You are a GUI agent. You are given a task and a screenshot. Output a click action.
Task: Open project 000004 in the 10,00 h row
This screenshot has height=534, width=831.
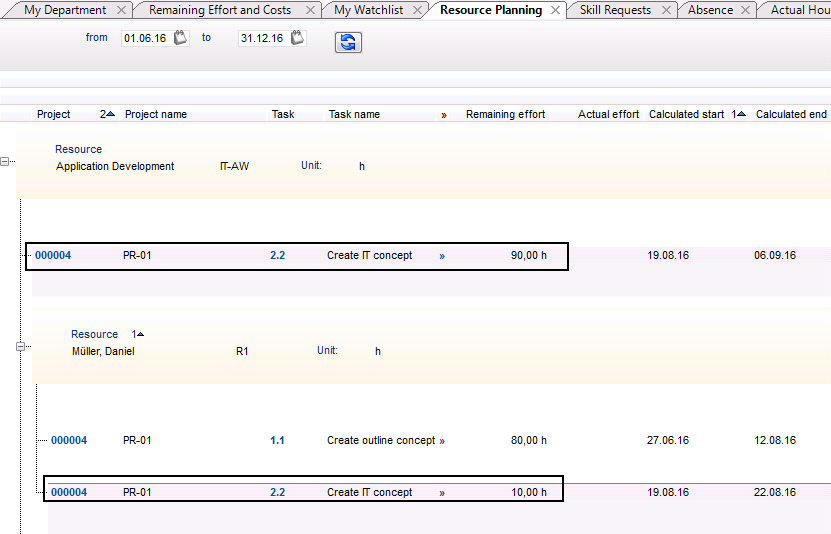tap(69, 492)
